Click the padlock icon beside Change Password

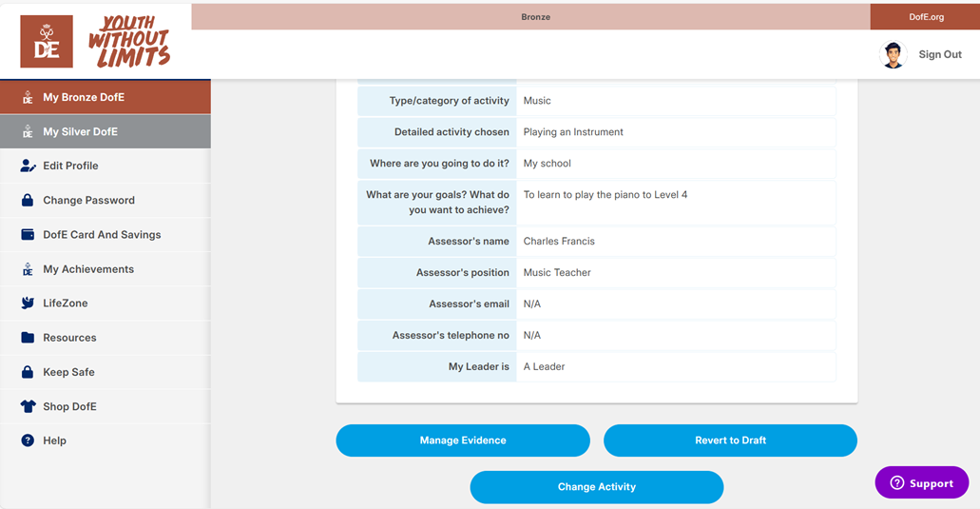point(28,201)
